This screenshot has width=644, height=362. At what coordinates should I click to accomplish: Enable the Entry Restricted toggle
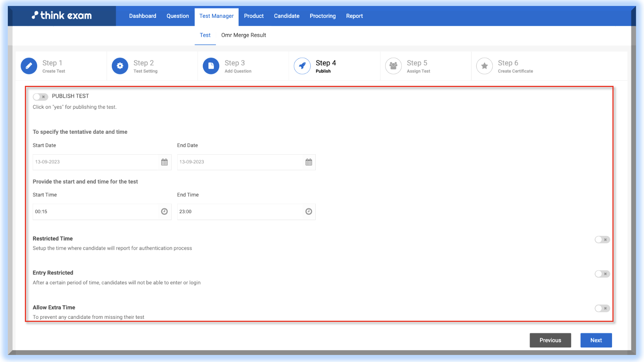click(x=602, y=274)
